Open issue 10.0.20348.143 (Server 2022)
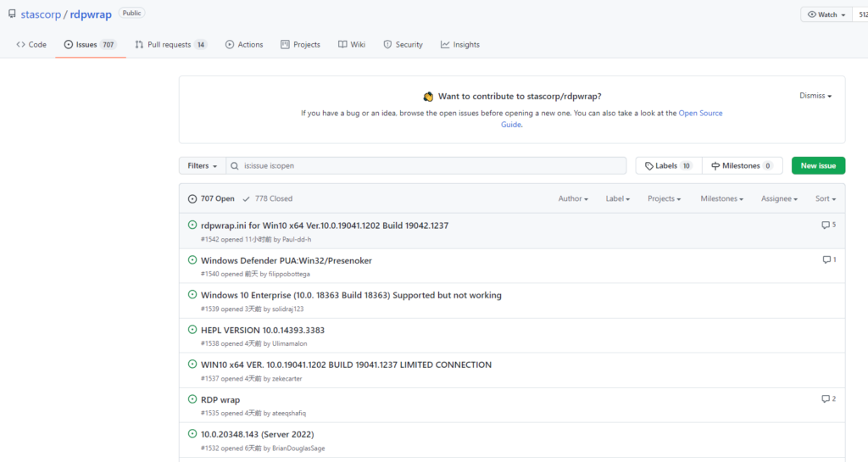This screenshot has height=462, width=868. point(258,435)
